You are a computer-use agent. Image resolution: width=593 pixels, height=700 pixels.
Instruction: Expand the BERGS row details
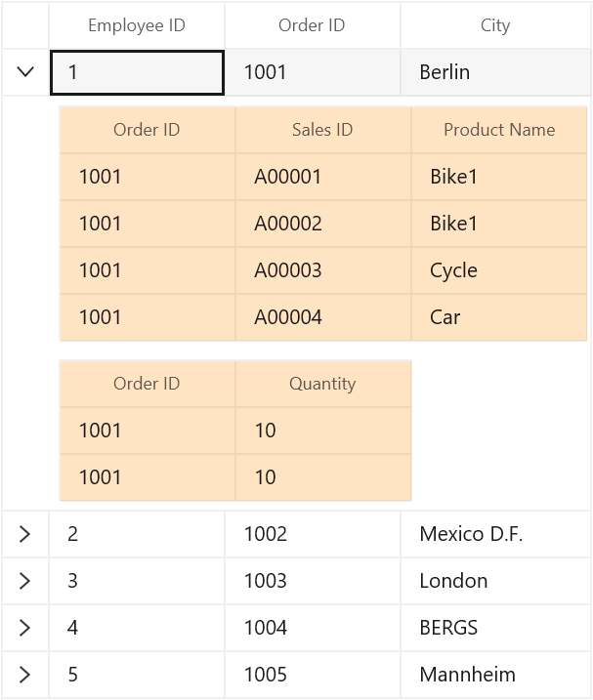point(25,628)
